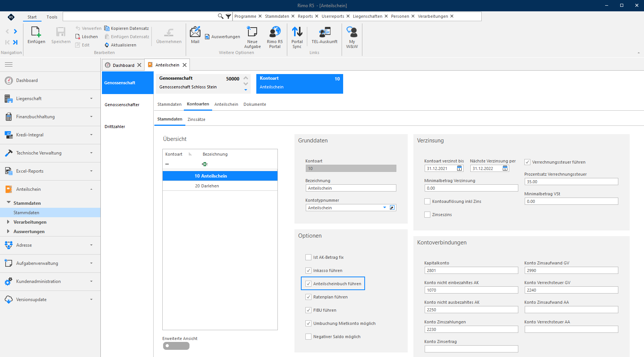This screenshot has width=644, height=357.
Task: Click the filter funnel icon
Action: click(228, 16)
